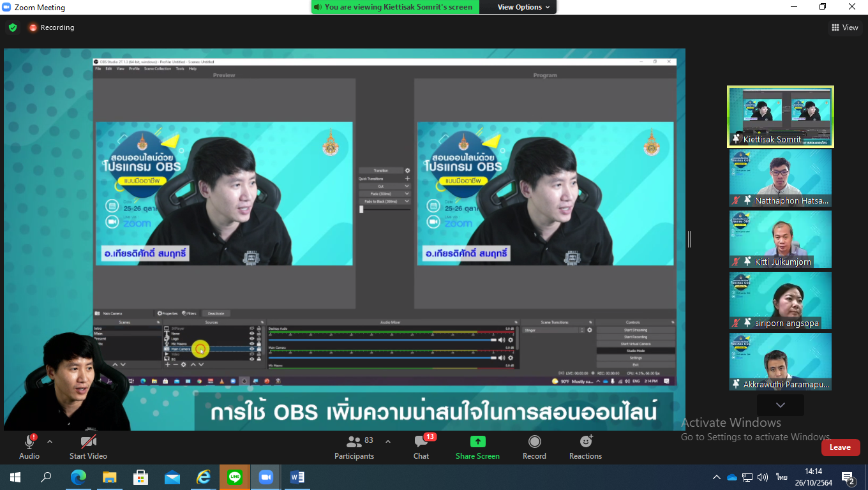Open File Explorer from taskbar
The width and height of the screenshot is (868, 490).
pyautogui.click(x=110, y=477)
